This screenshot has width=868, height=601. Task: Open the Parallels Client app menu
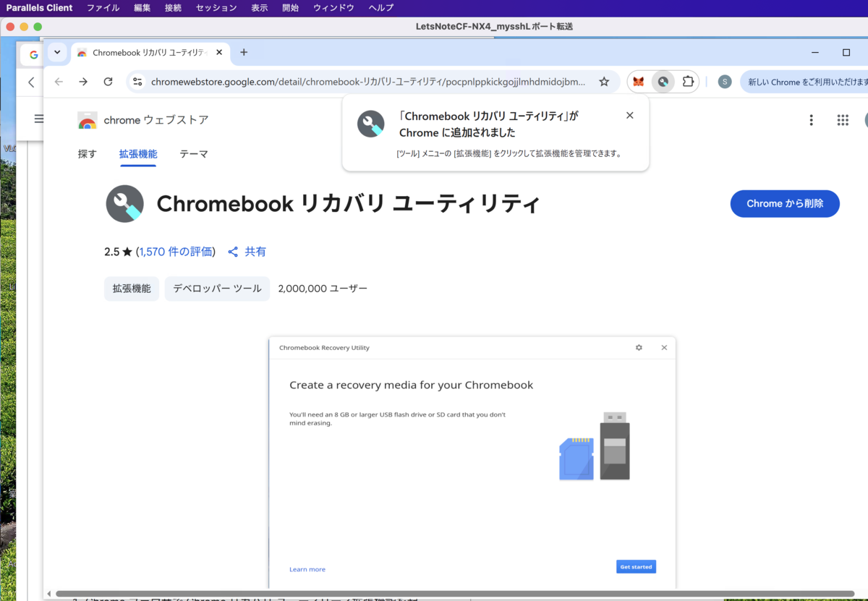[40, 8]
